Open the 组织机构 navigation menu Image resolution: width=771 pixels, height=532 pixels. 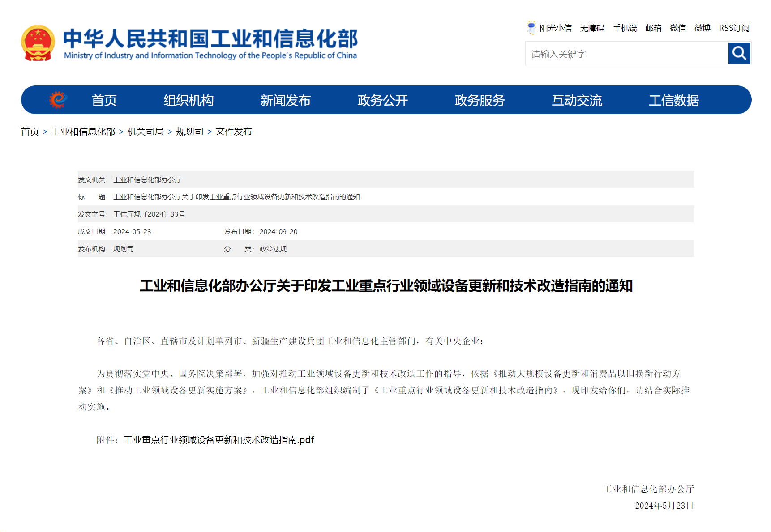point(188,100)
